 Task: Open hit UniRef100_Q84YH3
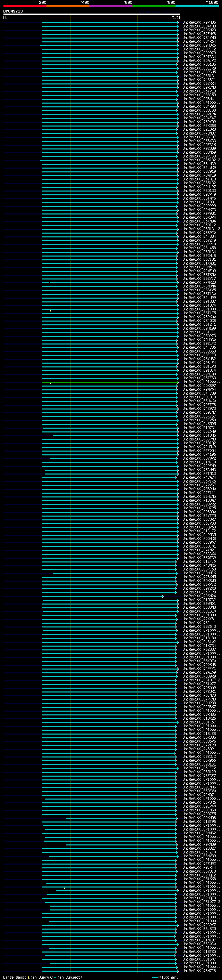pos(199,26)
